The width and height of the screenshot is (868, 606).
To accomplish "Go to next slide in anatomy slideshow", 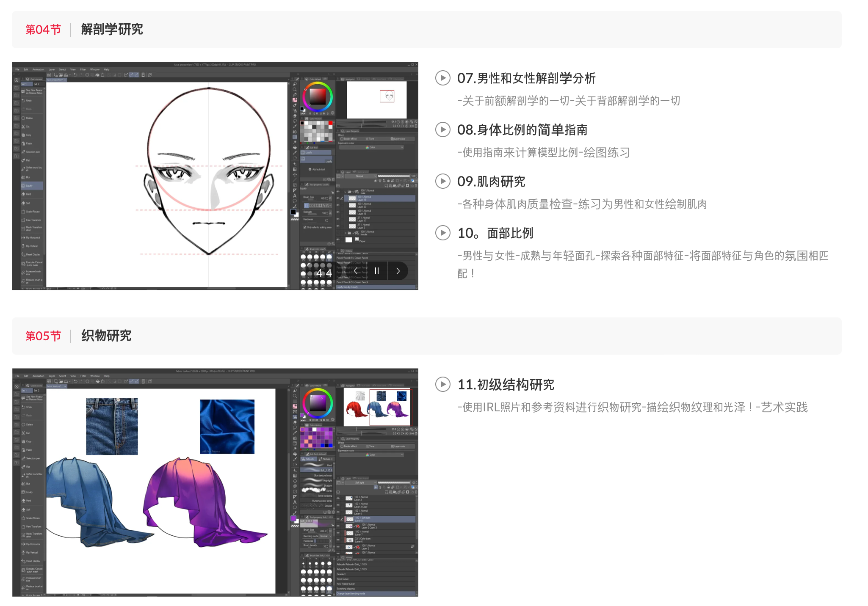I will pos(398,271).
